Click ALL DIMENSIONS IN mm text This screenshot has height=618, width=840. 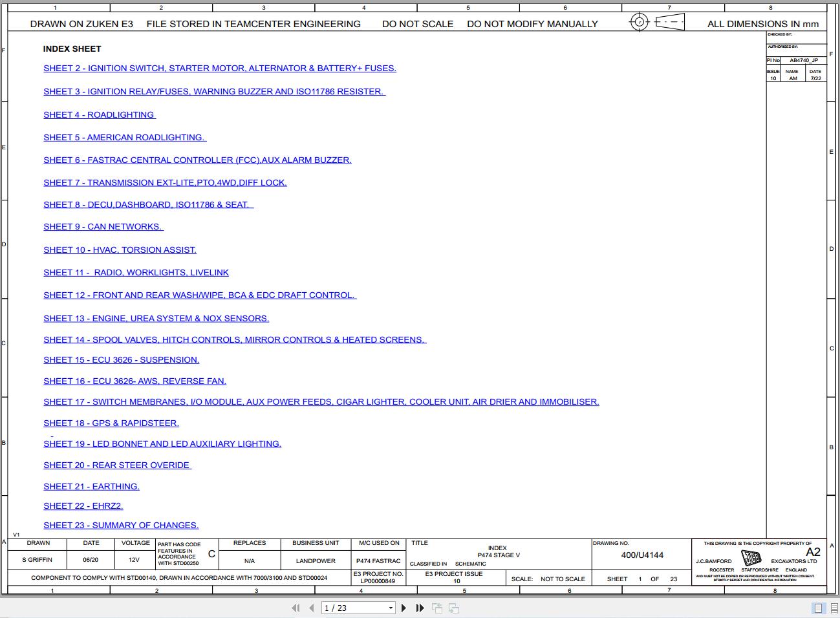point(763,24)
